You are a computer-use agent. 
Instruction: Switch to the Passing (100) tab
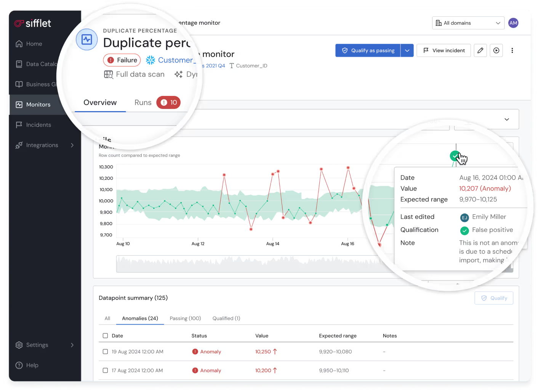(185, 318)
